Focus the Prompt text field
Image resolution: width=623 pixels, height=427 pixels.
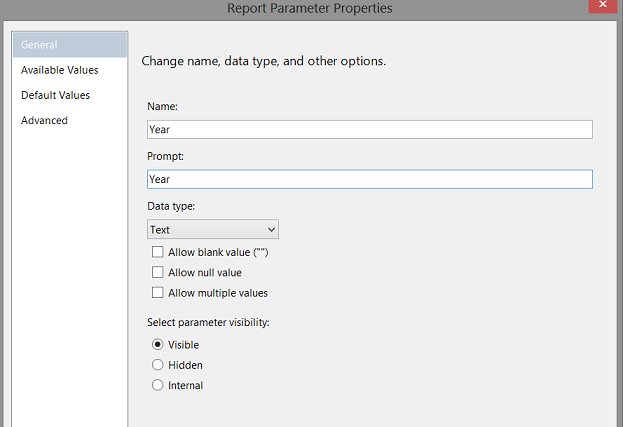[x=369, y=179]
